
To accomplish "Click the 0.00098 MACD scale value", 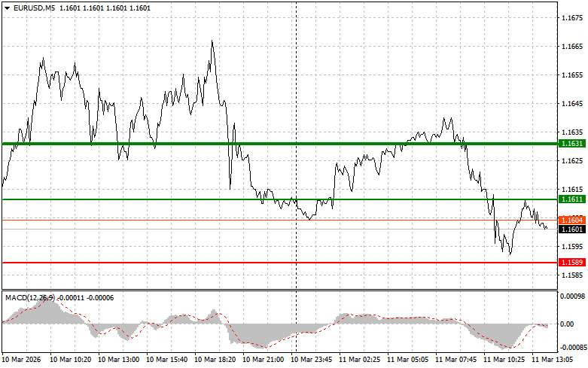I will [x=572, y=297].
